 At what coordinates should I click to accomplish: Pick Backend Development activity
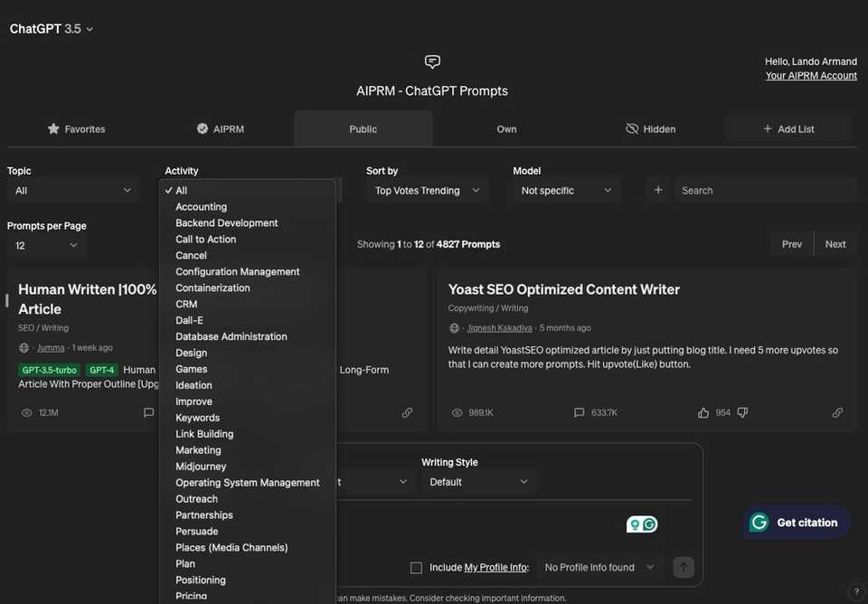click(x=248, y=223)
